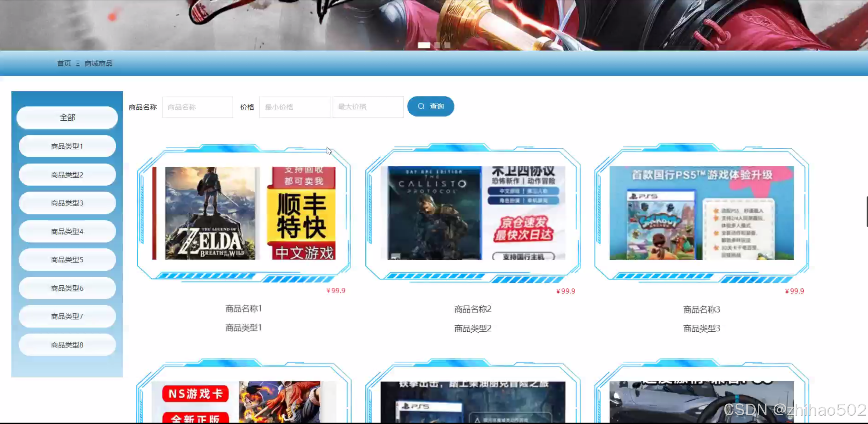This screenshot has height=424, width=868.
Task: Select the third carousel indicator dot
Action: coord(447,45)
